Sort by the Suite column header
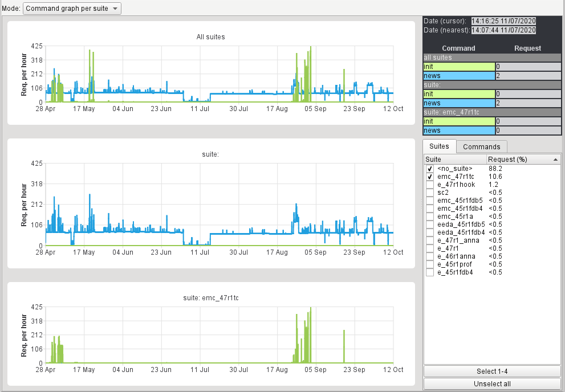Viewport: 565px width, 392px height. (454, 160)
